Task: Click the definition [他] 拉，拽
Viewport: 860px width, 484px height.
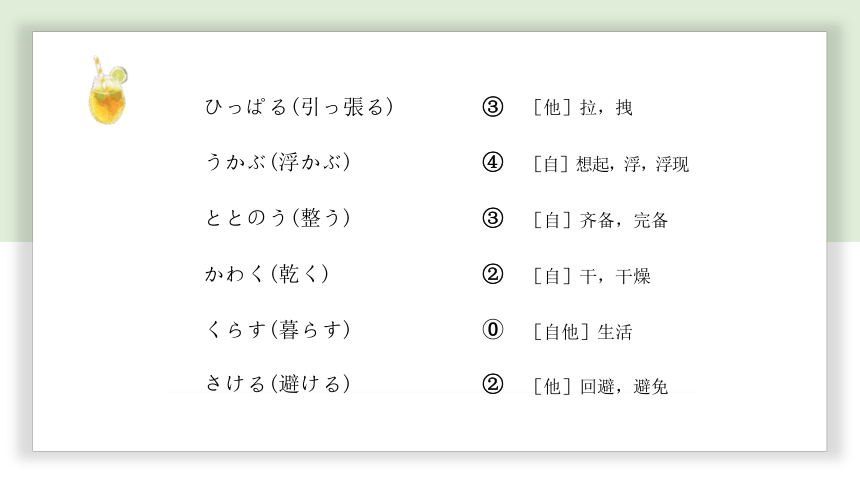Action: click(x=583, y=108)
